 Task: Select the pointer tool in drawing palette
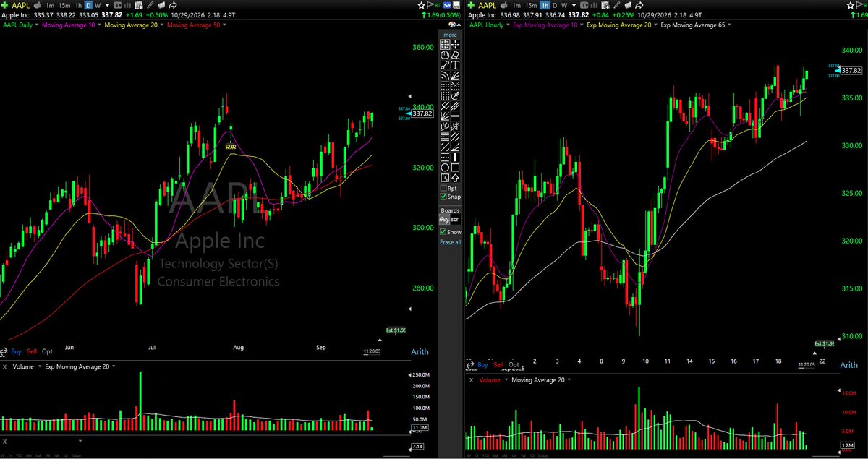point(444,45)
